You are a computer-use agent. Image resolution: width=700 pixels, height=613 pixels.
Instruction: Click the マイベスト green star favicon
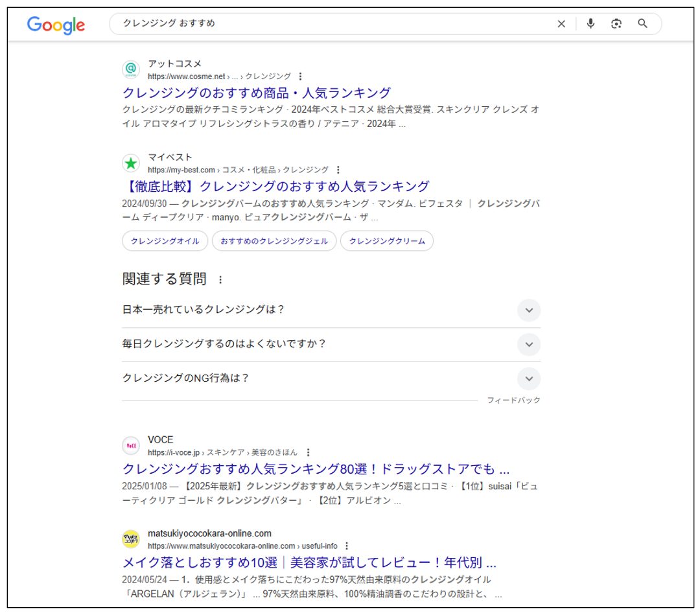[x=131, y=163]
